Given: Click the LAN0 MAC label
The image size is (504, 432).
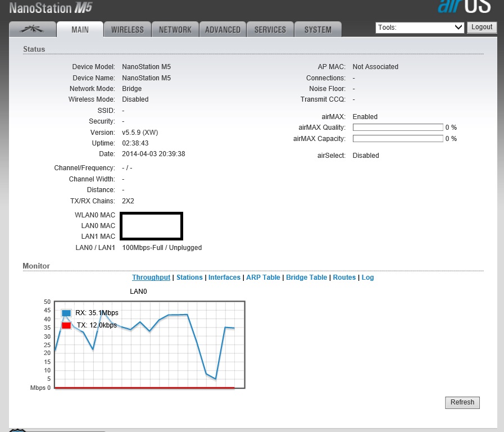Looking at the screenshot, I should coord(98,226).
